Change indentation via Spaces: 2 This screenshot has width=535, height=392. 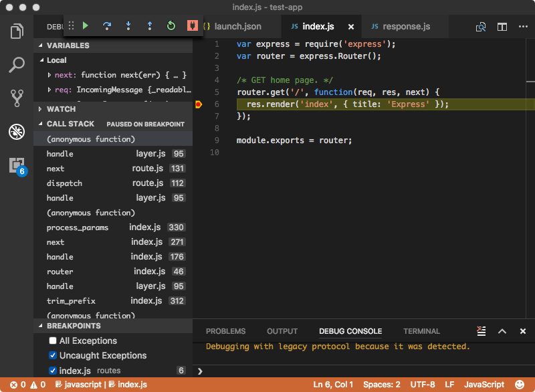(x=381, y=385)
